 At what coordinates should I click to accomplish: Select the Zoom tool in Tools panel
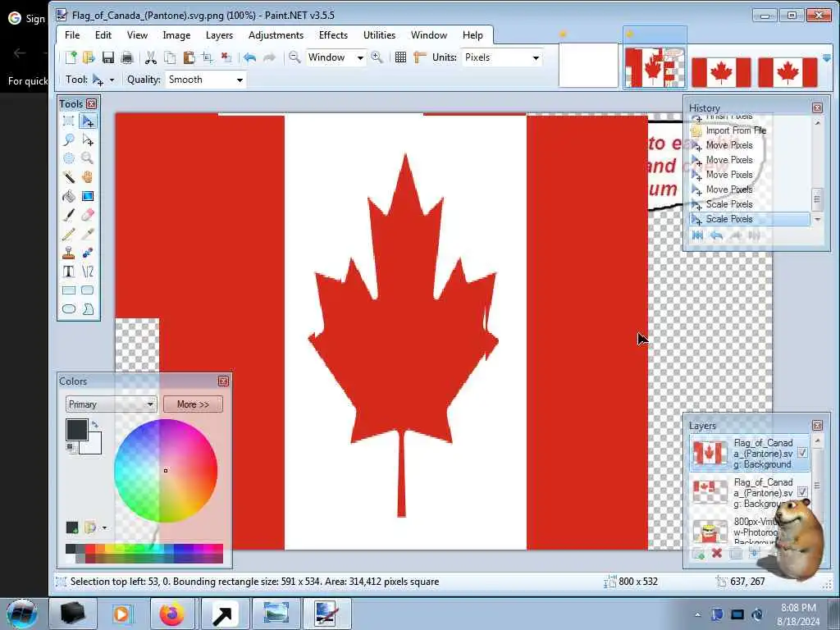point(88,158)
